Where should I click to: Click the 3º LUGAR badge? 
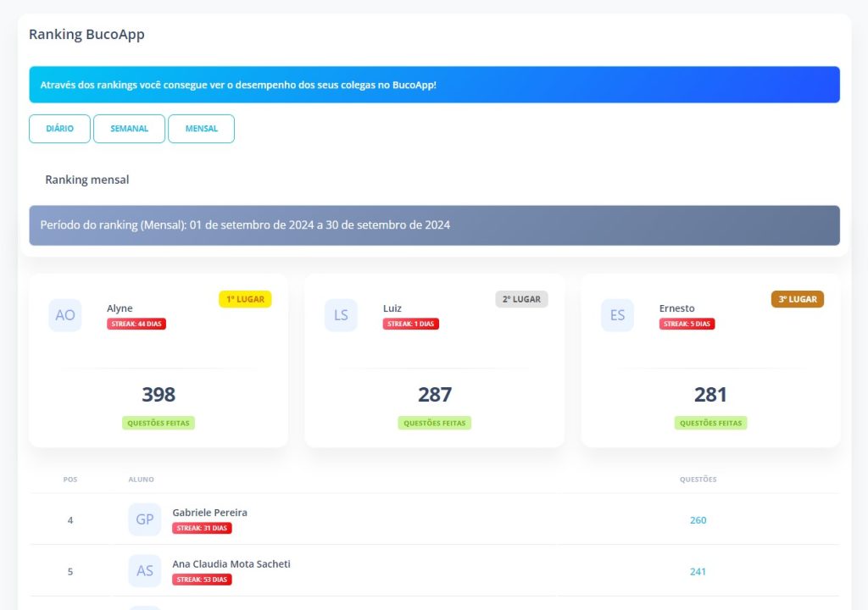pyautogui.click(x=798, y=299)
